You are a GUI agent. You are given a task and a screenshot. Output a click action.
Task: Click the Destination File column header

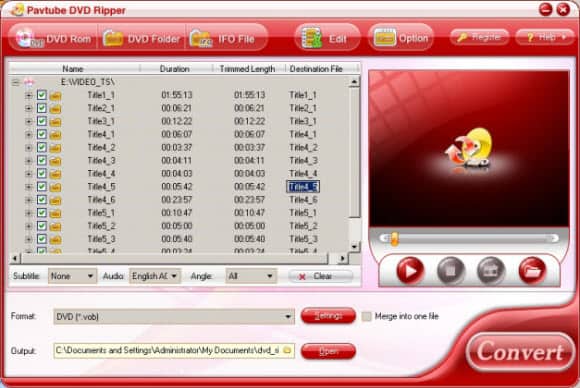click(x=317, y=69)
